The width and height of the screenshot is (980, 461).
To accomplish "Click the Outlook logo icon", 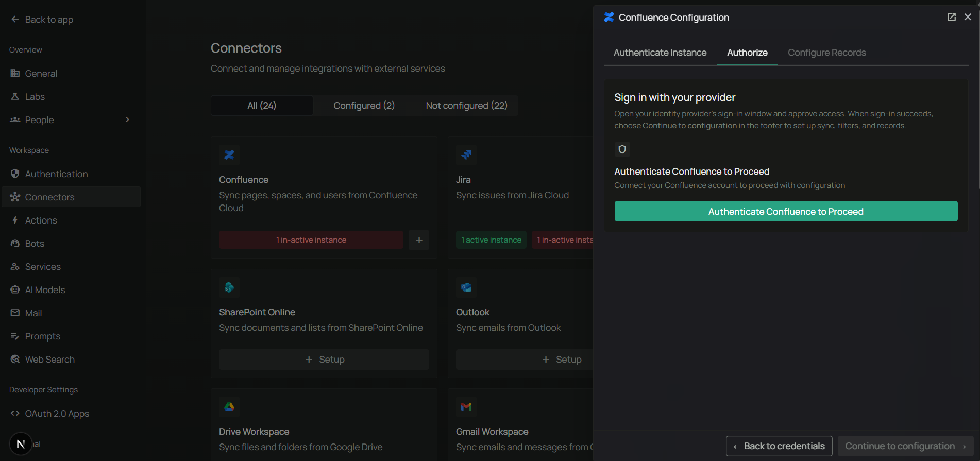I will point(466,287).
